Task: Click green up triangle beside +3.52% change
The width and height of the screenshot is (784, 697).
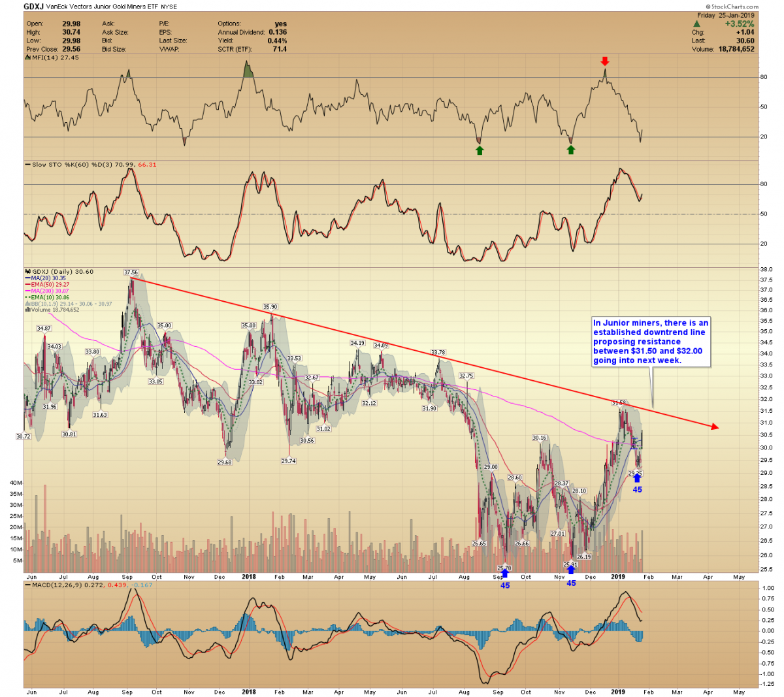Action: pyautogui.click(x=696, y=24)
